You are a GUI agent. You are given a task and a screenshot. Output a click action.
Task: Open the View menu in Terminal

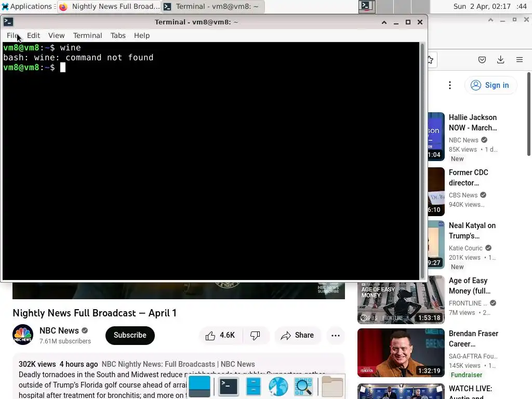click(56, 35)
